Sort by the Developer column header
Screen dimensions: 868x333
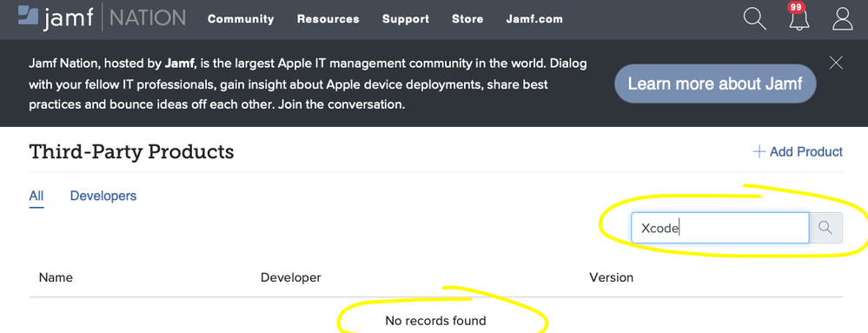290,277
